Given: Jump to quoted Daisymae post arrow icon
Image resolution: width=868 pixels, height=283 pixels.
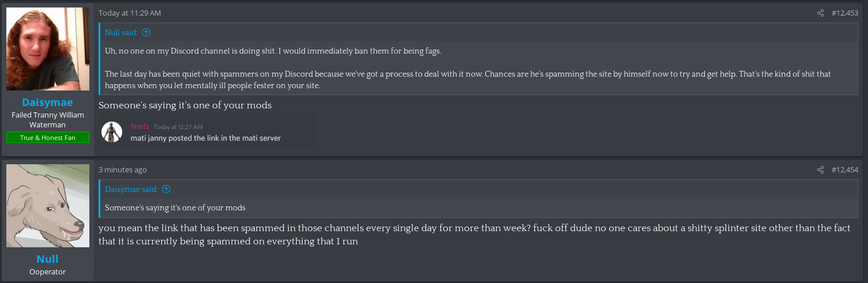Looking at the screenshot, I should pos(166,189).
